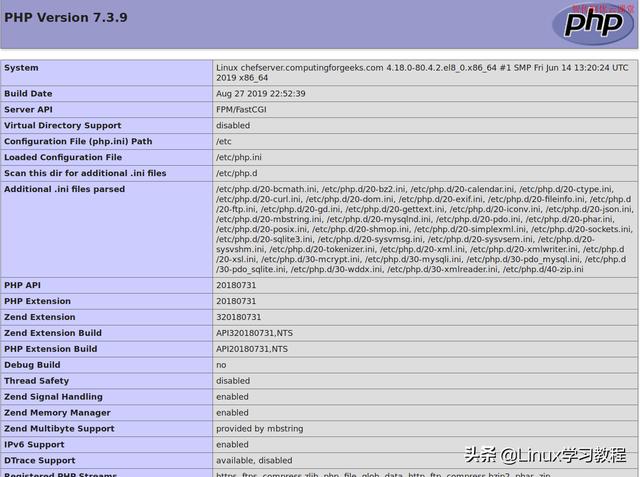The height and width of the screenshot is (477, 640).
Task: Click the Server API label
Action: coord(28,109)
